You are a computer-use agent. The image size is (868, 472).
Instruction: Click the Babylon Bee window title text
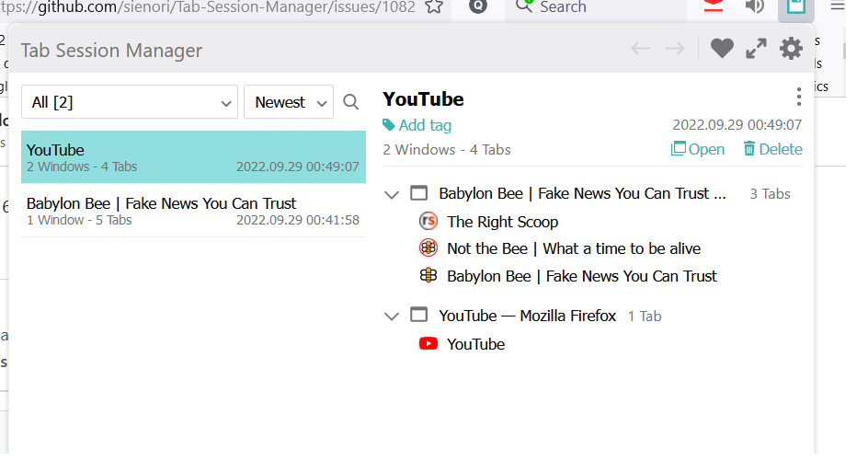pos(582,193)
